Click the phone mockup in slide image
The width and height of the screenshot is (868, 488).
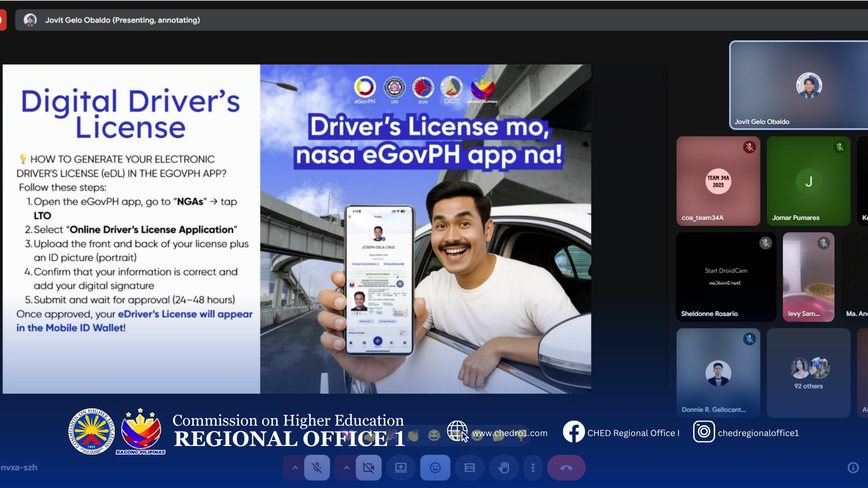[379, 280]
